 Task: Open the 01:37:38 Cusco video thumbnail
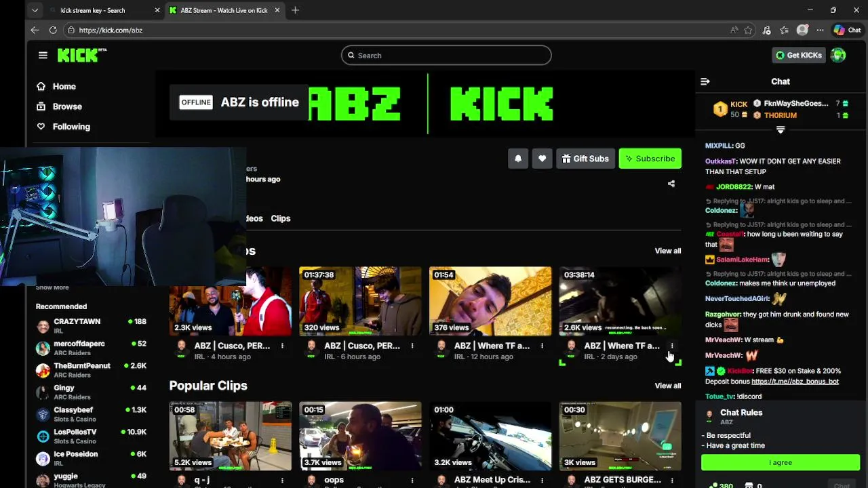click(360, 301)
